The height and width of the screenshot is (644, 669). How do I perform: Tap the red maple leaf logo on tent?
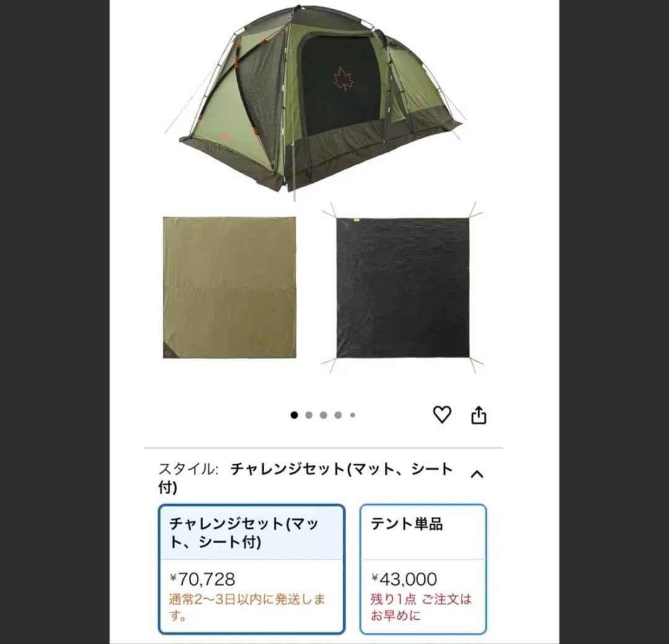(x=341, y=79)
